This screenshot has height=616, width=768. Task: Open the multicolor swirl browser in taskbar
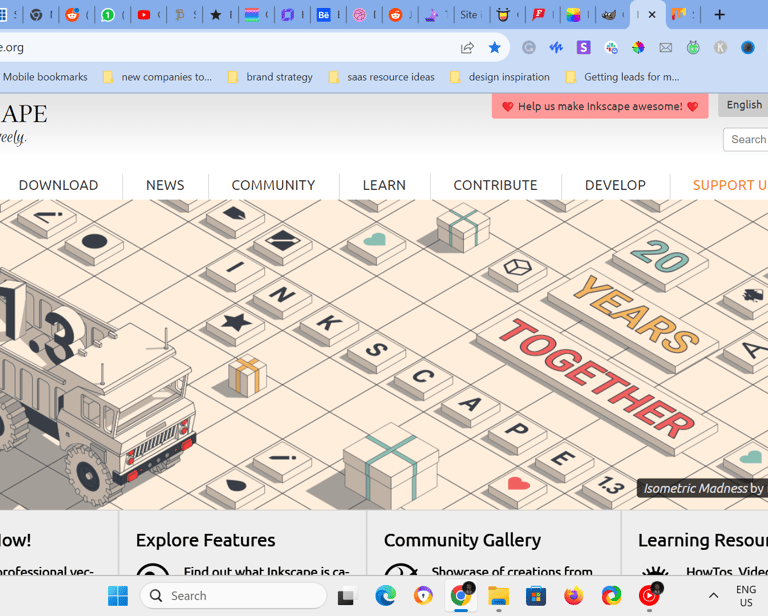pyautogui.click(x=611, y=596)
